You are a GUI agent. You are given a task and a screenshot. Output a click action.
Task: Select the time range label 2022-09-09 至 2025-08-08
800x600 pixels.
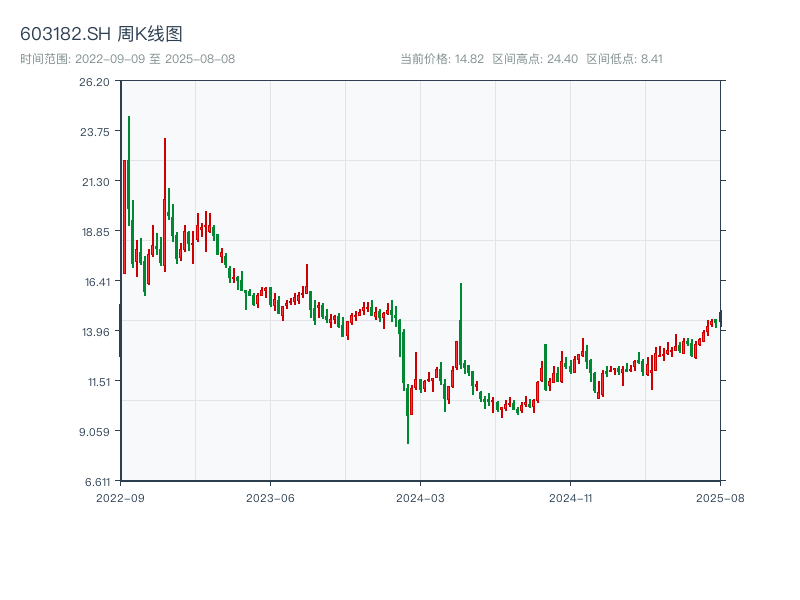tap(127, 59)
